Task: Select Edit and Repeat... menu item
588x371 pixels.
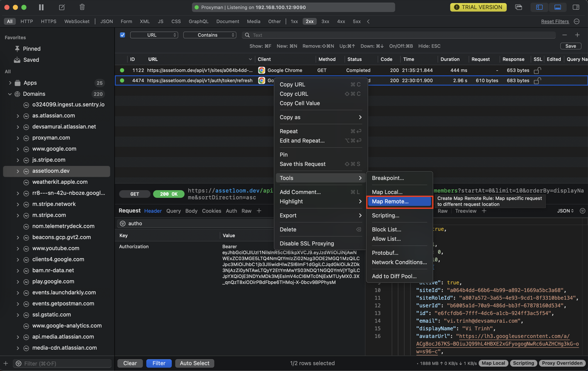Action: [x=320, y=141]
